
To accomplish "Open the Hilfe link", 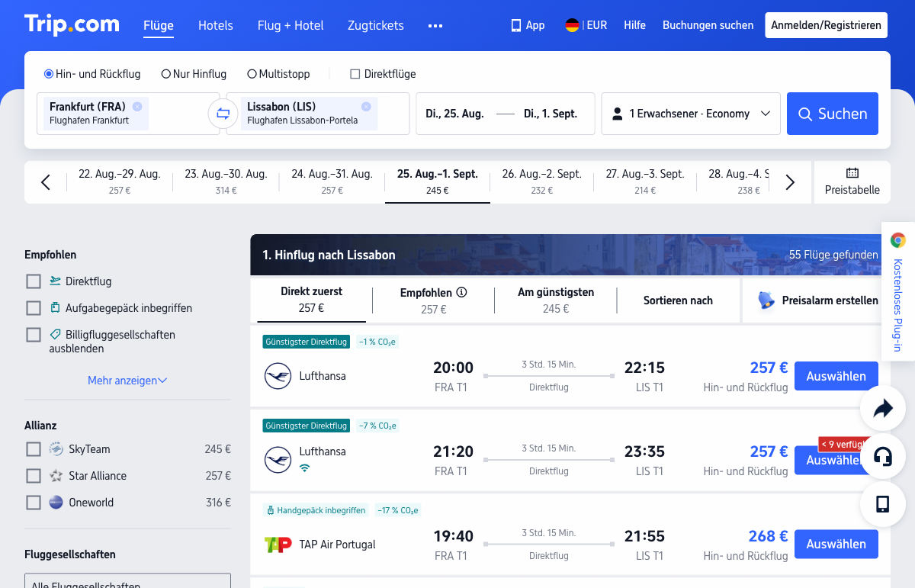I will (634, 25).
